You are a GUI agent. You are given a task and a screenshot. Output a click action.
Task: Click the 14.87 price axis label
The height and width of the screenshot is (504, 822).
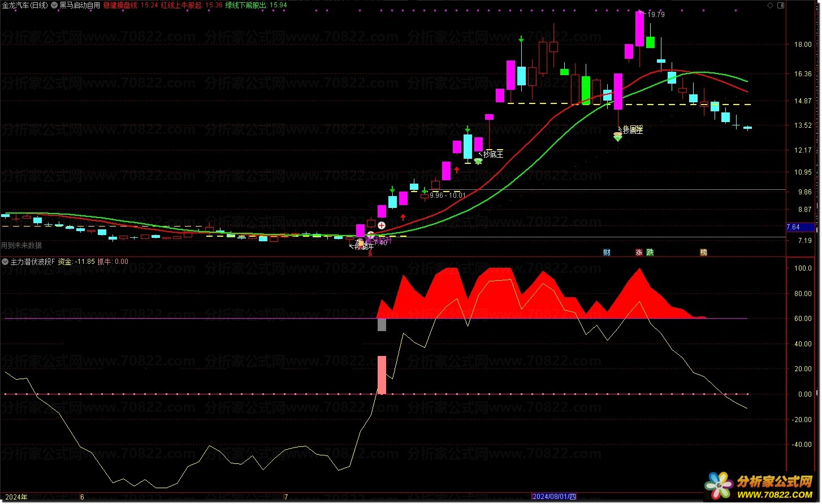803,101
